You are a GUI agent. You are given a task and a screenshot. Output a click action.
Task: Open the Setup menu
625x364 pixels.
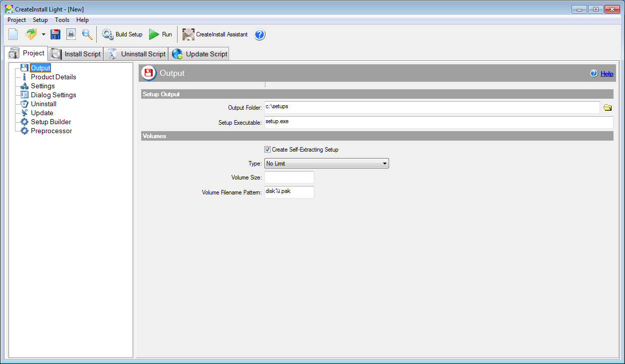[40, 20]
